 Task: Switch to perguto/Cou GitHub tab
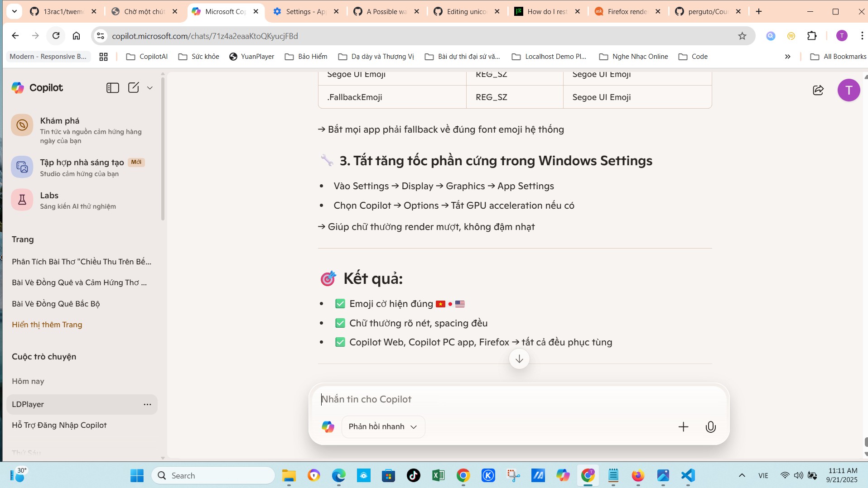[708, 11]
